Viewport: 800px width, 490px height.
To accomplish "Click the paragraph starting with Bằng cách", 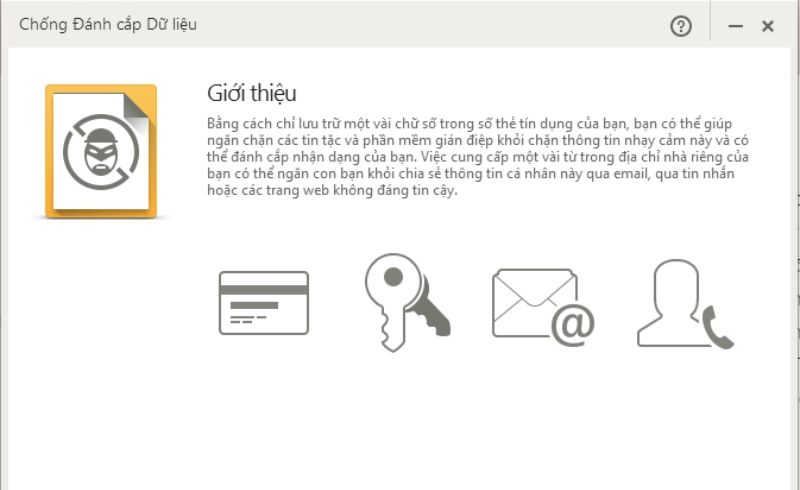I will (x=478, y=157).
